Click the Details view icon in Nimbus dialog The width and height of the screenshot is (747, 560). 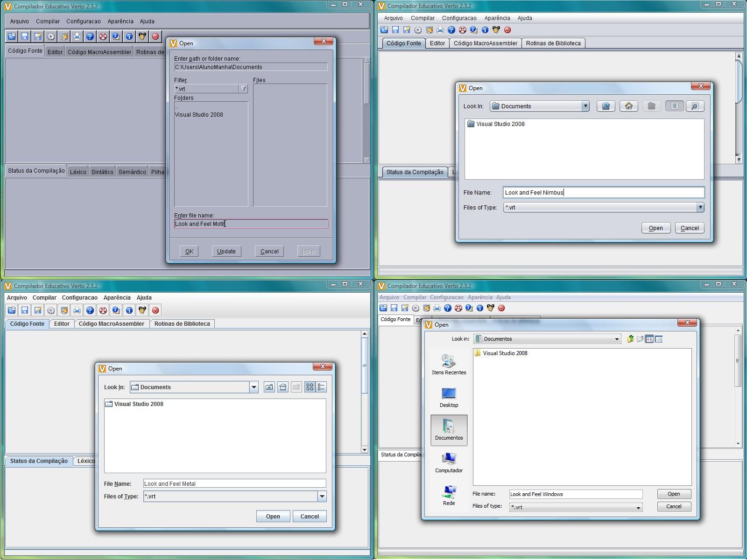point(695,106)
